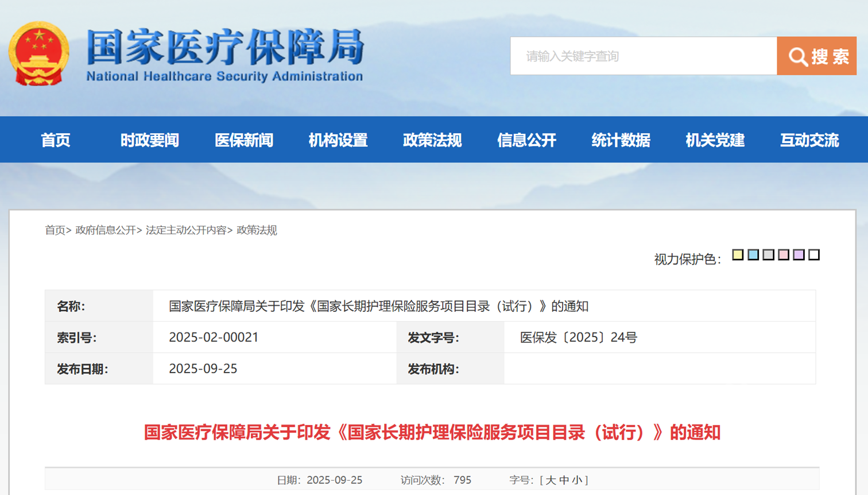This screenshot has height=495, width=868.
Task: Set font size to 中 (medium)
Action: click(564, 480)
